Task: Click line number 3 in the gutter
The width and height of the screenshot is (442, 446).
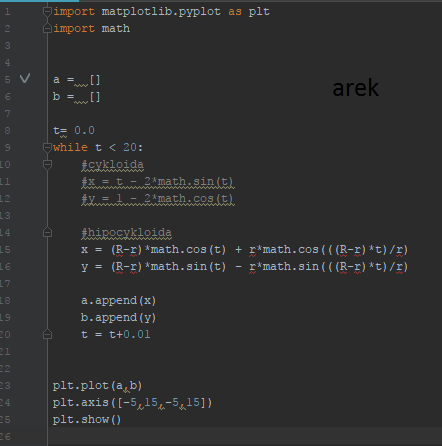Action: pos(7,46)
